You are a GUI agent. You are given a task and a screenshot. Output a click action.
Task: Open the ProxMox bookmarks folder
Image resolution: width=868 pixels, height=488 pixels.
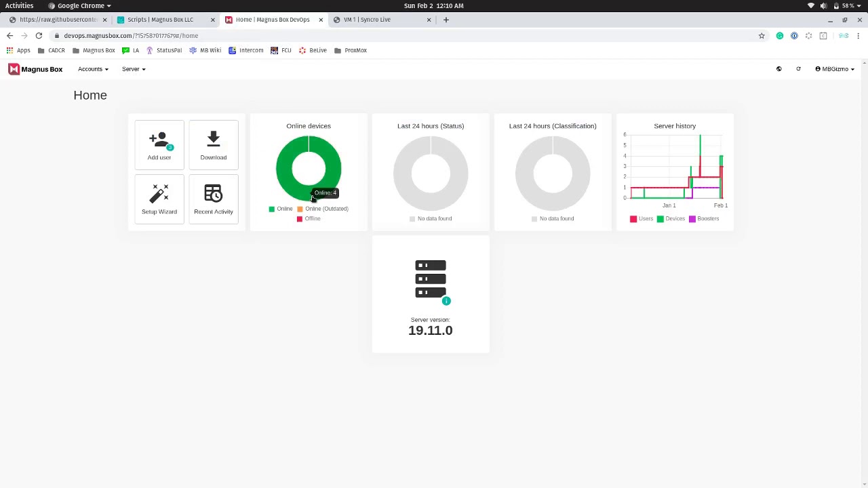pyautogui.click(x=351, y=50)
